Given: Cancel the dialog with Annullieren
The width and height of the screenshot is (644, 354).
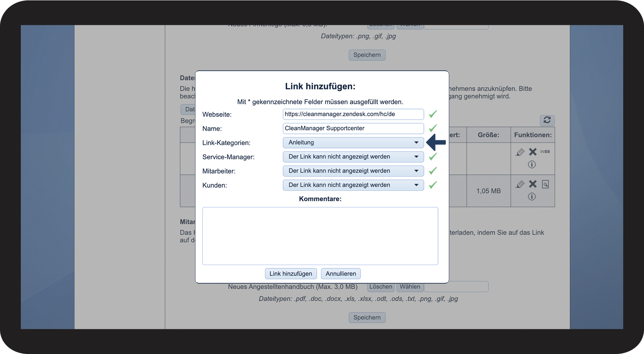Looking at the screenshot, I should (x=341, y=274).
